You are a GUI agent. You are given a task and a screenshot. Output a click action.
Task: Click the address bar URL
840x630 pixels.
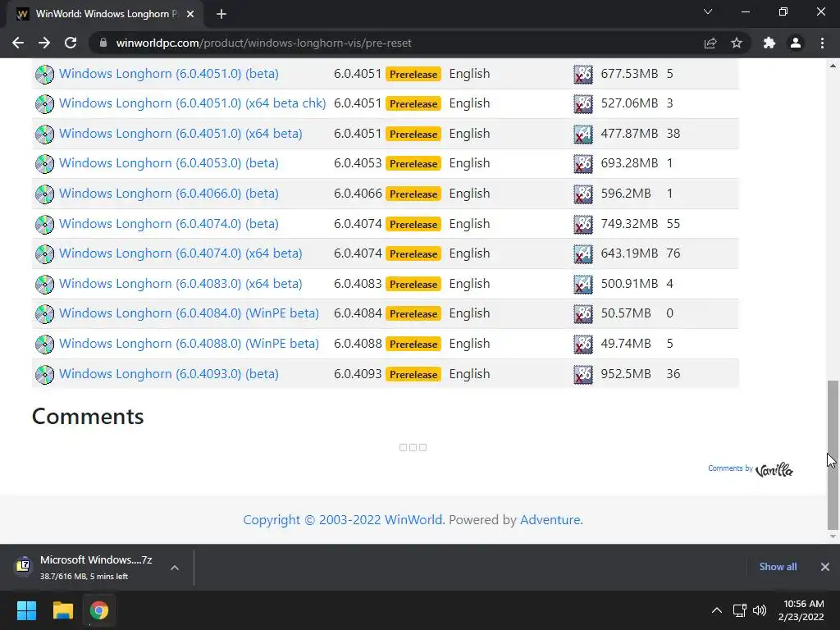[x=263, y=43]
